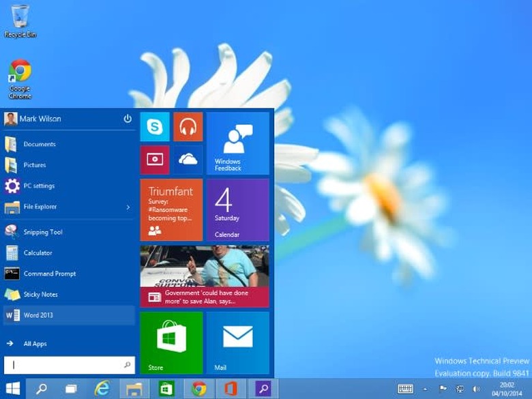
Task: Open the Windows Feedback tile
Action: [x=237, y=143]
